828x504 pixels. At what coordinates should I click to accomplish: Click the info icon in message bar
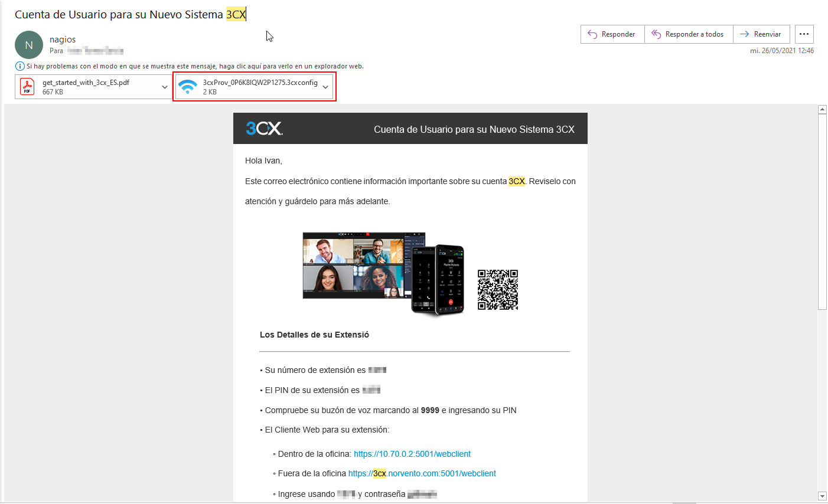click(19, 66)
